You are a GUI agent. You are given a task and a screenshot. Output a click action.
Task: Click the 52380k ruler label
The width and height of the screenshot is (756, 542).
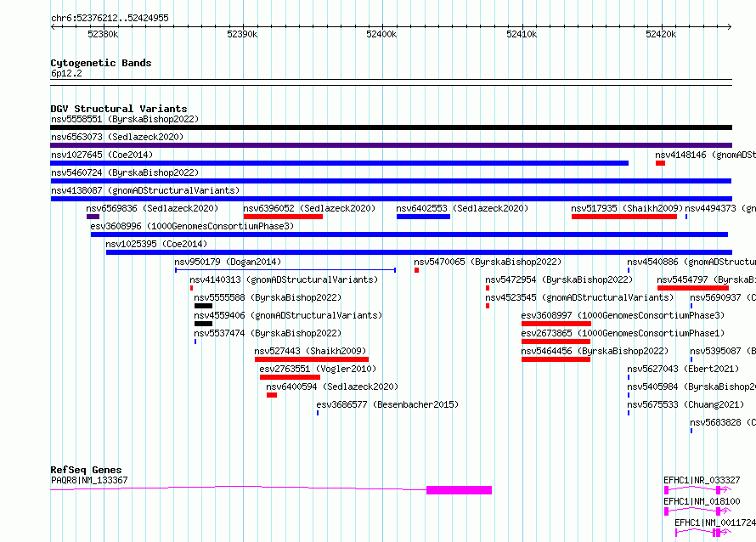103,34
